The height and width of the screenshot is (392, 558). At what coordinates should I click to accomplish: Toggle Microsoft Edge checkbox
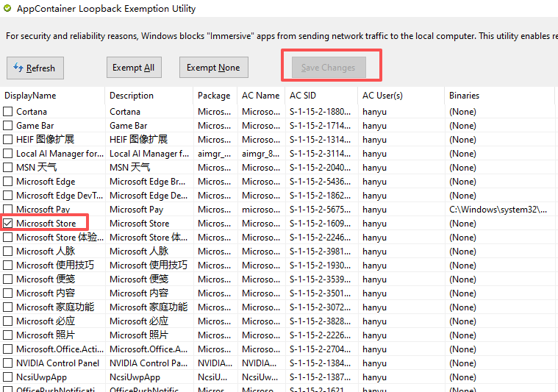click(7, 181)
